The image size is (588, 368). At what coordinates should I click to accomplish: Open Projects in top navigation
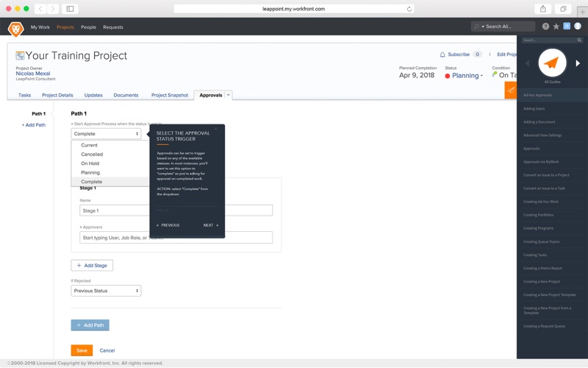tap(65, 27)
